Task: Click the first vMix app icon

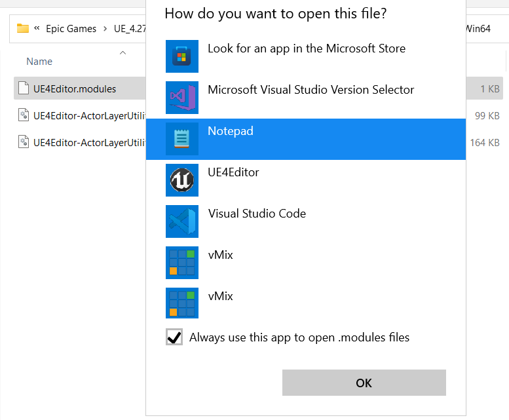Action: pos(182,262)
